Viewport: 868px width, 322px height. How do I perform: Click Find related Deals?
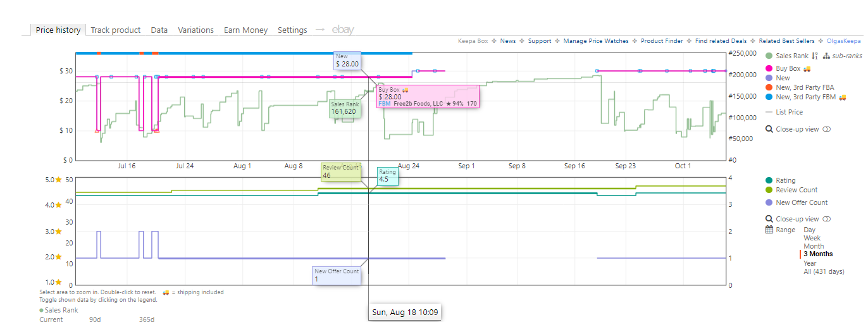[x=721, y=41]
